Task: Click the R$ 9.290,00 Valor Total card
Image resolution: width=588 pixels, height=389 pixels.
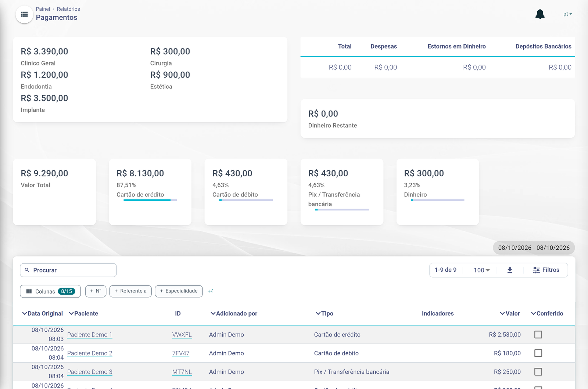Action: pos(54,192)
